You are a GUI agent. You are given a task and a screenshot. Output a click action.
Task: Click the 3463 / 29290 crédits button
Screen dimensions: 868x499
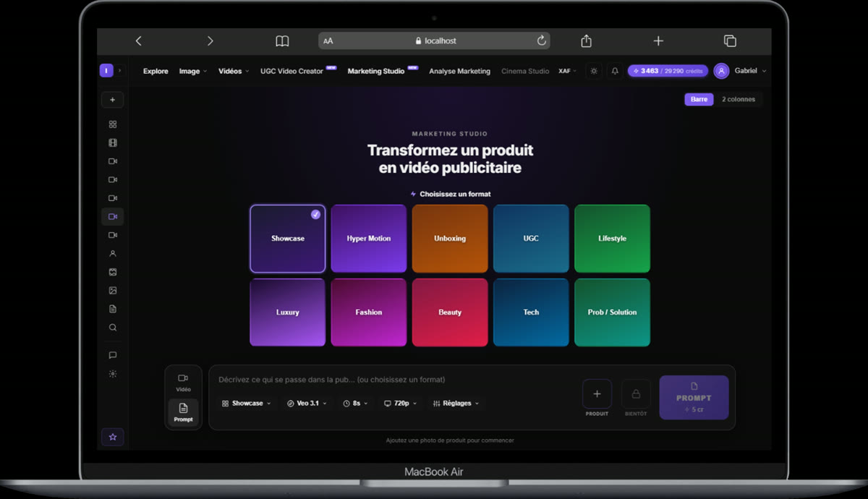click(667, 71)
